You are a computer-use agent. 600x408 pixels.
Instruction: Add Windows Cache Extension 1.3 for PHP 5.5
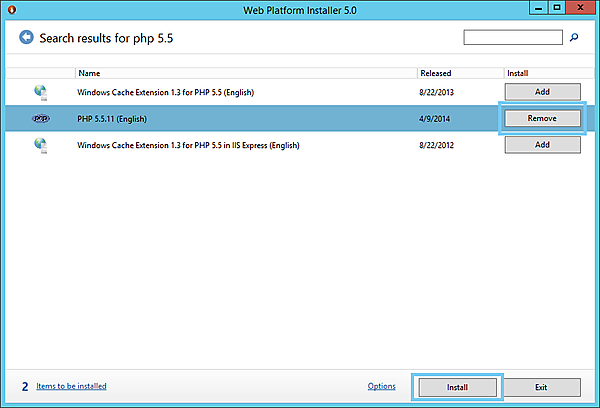tap(542, 92)
